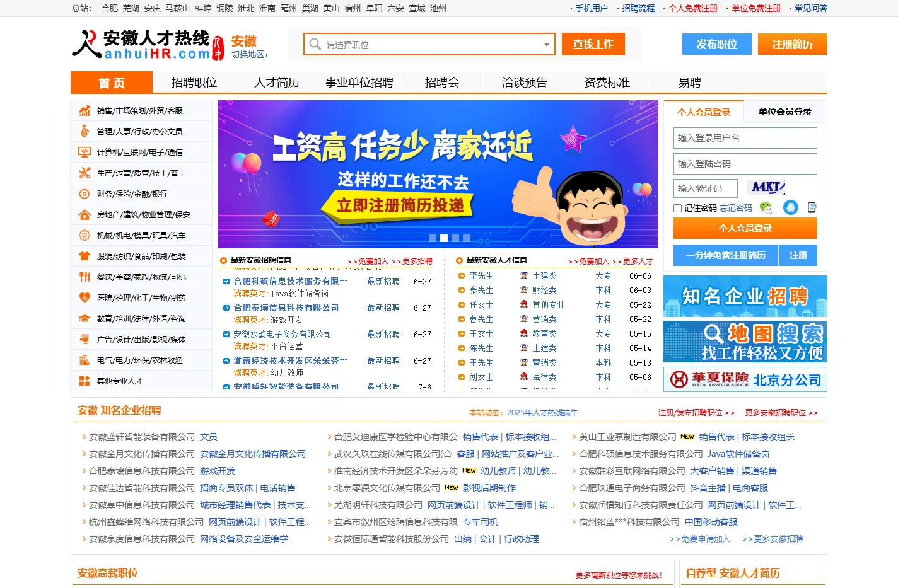Click the machinery gear category icon
Screen dimensions: 898x588
click(x=84, y=236)
